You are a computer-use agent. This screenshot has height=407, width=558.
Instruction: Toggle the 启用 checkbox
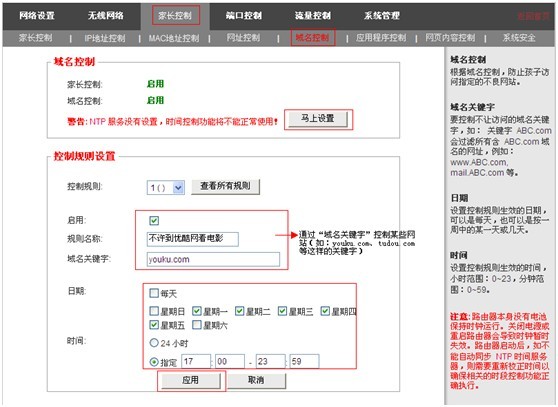click(x=154, y=221)
